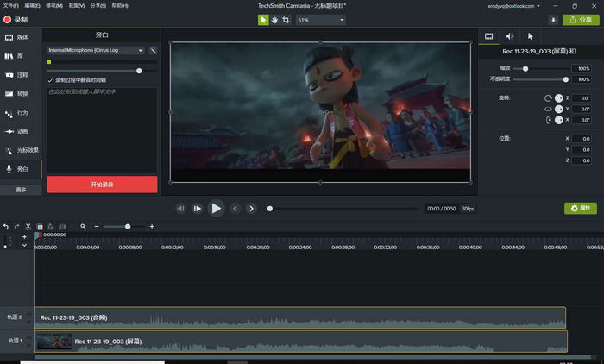Click rotate X axis icon
Viewport: 604px width, 364px height.
point(548,120)
